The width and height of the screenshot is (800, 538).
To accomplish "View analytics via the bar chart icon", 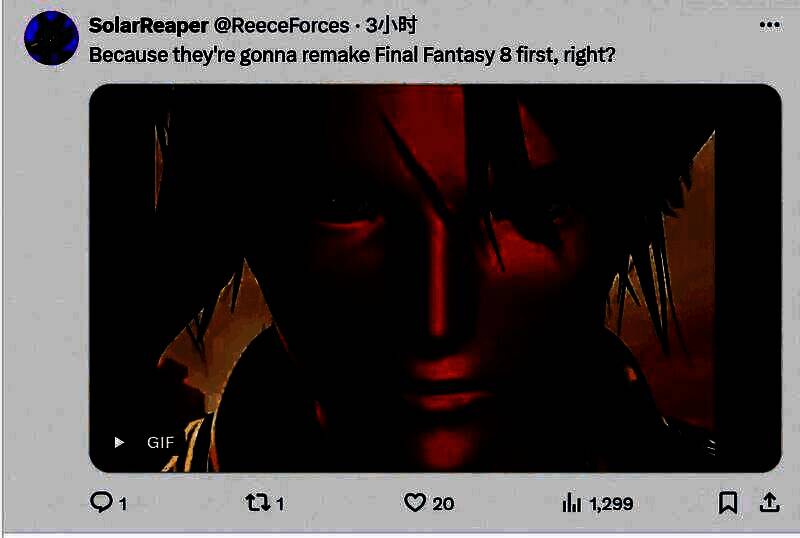I will click(x=571, y=503).
